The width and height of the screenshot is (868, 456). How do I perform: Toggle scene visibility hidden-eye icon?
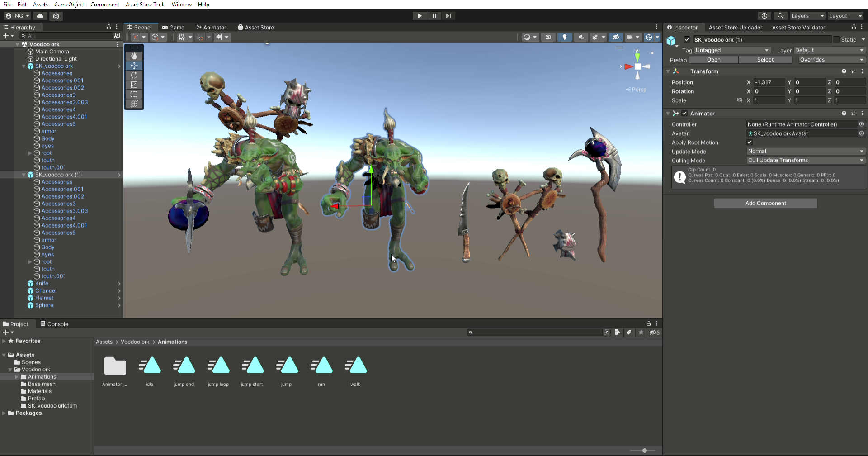tap(615, 37)
